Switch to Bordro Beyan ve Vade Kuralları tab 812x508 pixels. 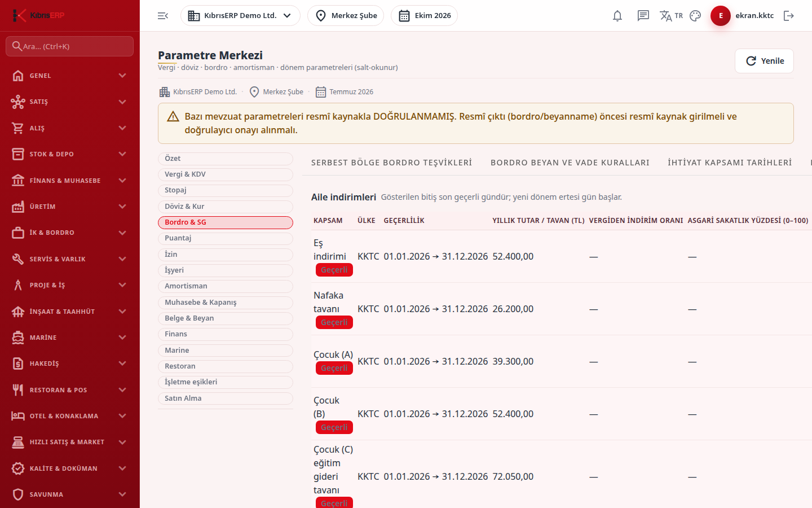(570, 163)
